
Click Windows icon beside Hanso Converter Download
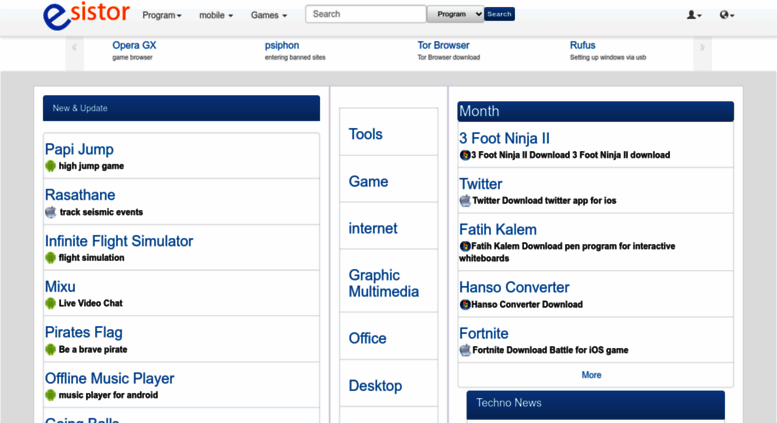pos(465,304)
